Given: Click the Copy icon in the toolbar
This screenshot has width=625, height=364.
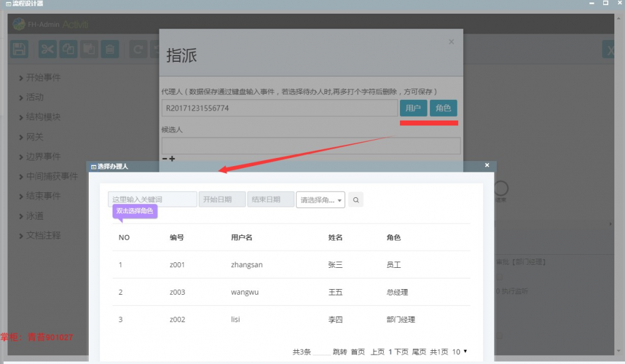Looking at the screenshot, I should tap(68, 49).
